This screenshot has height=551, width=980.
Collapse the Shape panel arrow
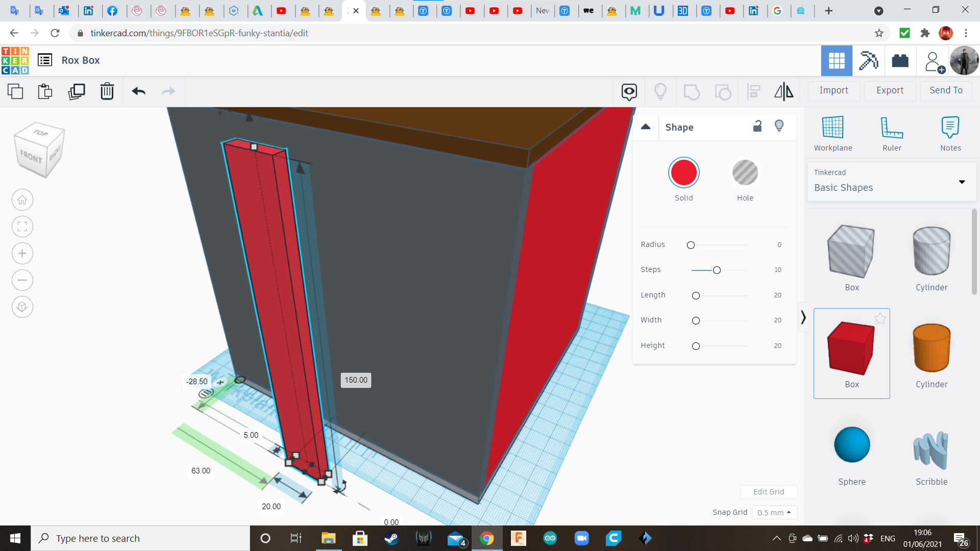(x=646, y=127)
